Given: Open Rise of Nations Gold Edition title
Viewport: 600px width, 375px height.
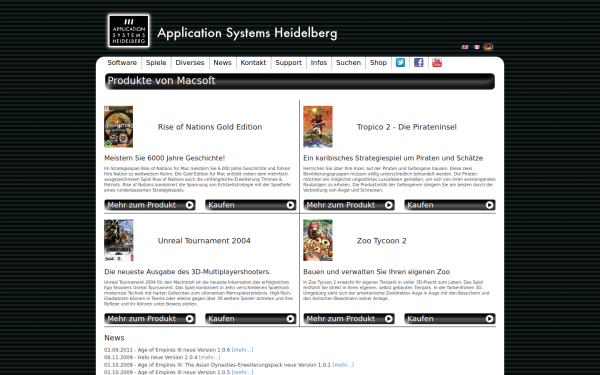Looking at the screenshot, I should pos(210,127).
